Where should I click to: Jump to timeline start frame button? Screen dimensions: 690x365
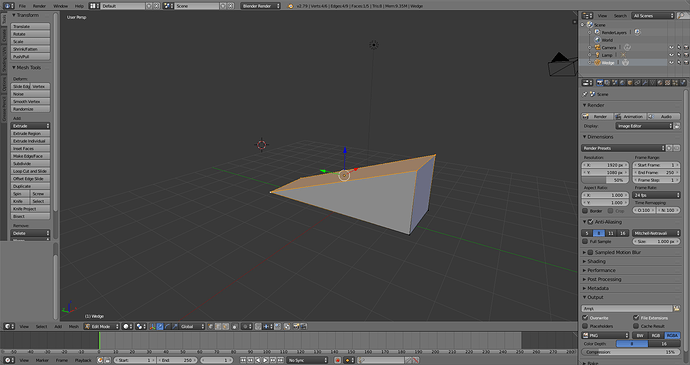tap(243, 360)
